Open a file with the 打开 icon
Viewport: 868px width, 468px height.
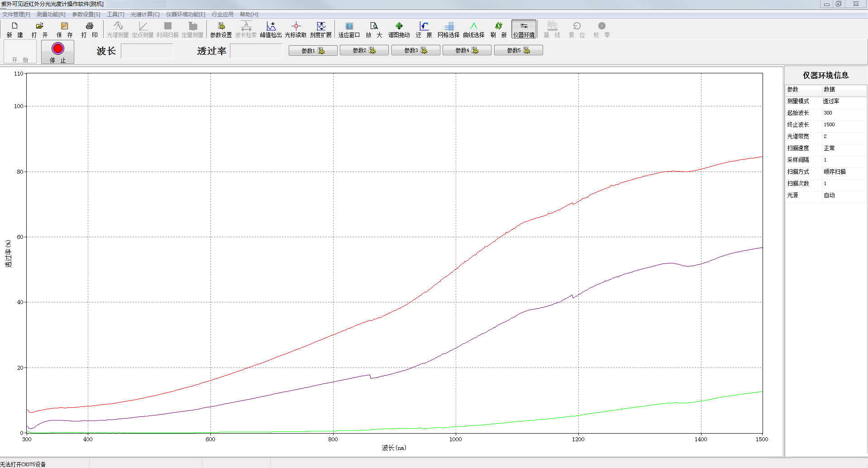pyautogui.click(x=39, y=29)
